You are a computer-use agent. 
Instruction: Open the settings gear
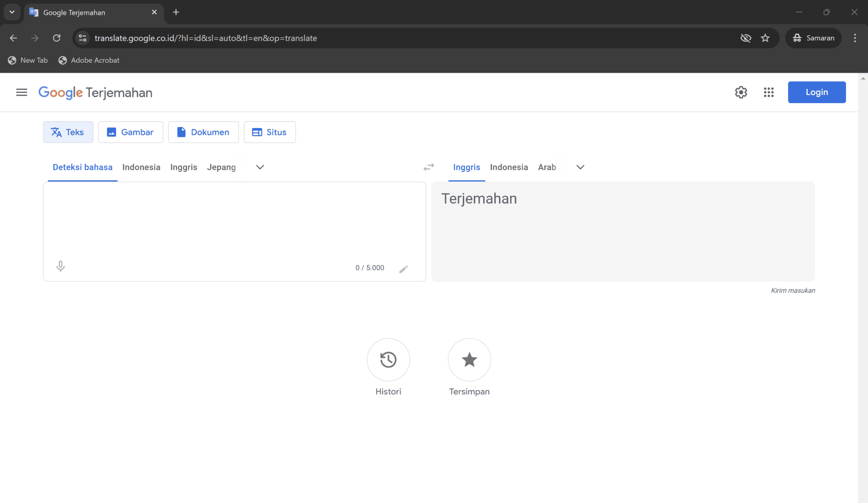pos(741,92)
